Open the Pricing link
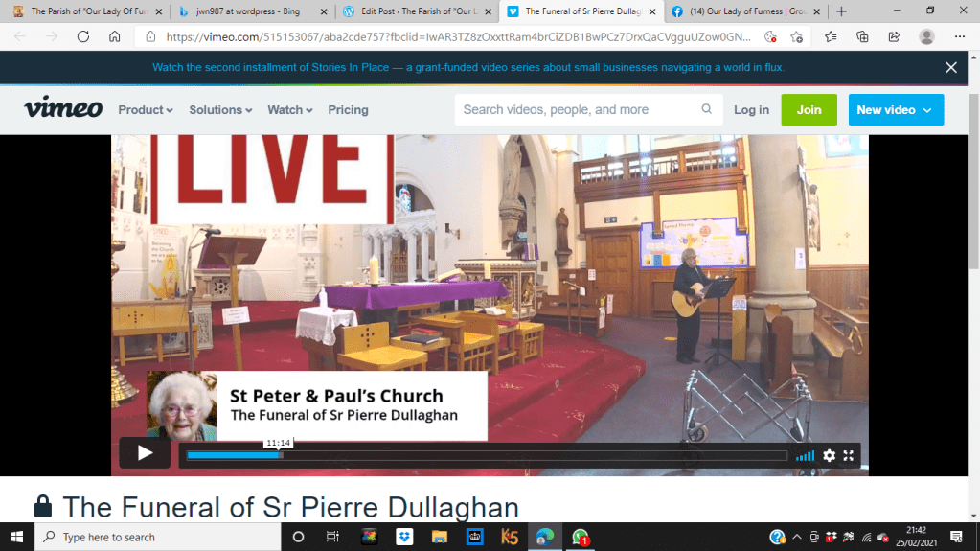Image resolution: width=980 pixels, height=551 pixels. point(348,110)
